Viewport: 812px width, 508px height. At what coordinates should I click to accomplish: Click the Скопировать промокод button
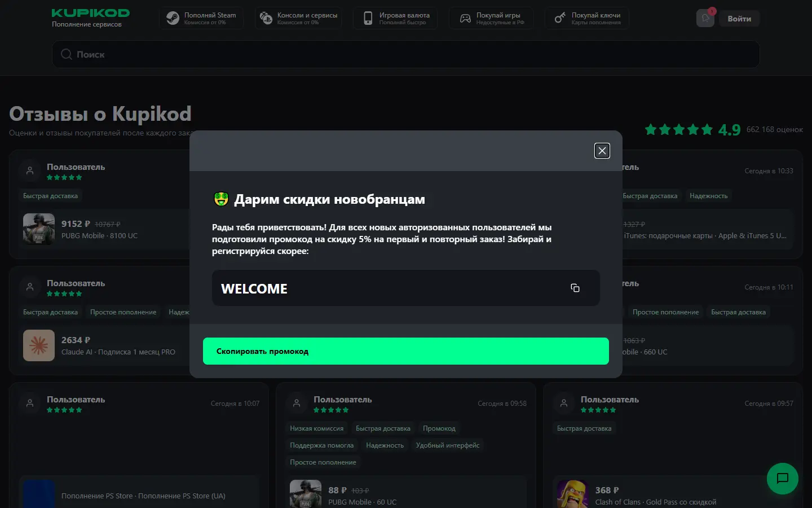[406, 351]
